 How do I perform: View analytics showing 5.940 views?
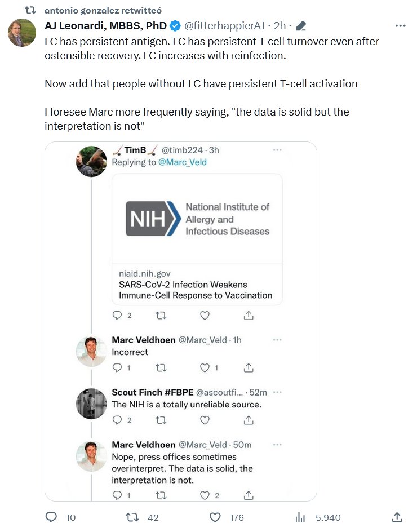tap(301, 517)
